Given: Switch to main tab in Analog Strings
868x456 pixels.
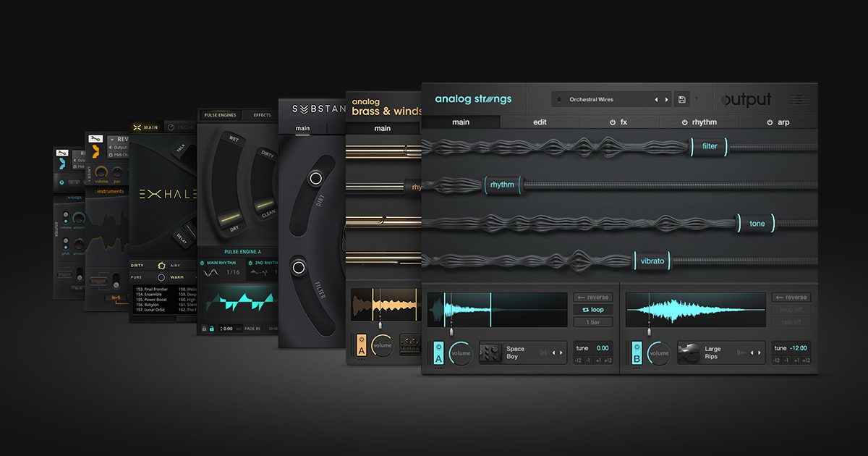Looking at the screenshot, I should coord(461,122).
